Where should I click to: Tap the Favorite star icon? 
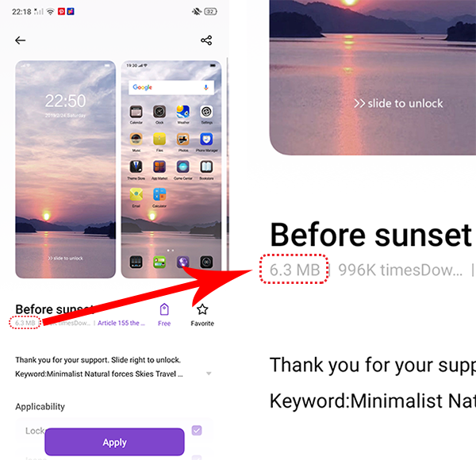[202, 309]
